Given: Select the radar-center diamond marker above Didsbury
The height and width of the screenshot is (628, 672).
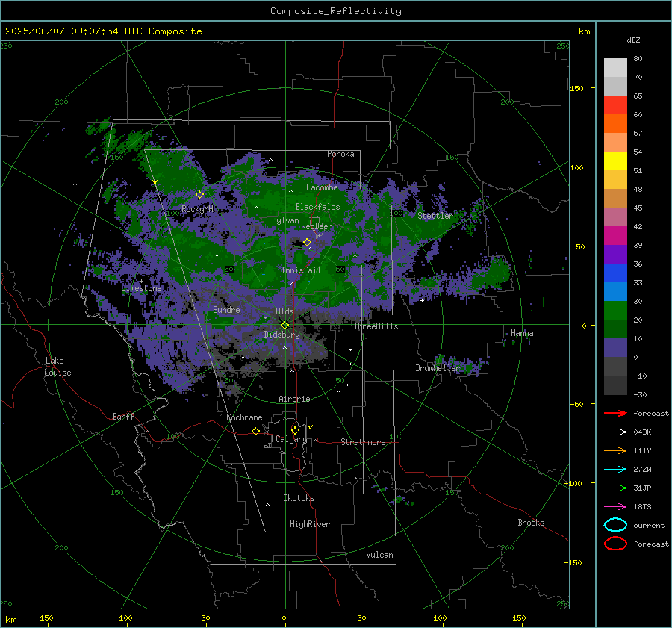Looking at the screenshot, I should pos(284,325).
